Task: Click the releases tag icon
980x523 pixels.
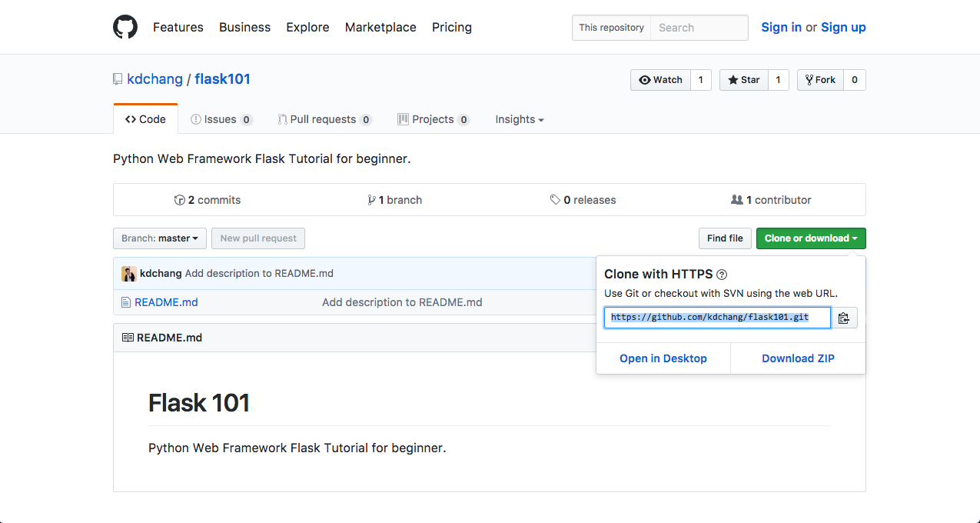Action: click(x=555, y=200)
